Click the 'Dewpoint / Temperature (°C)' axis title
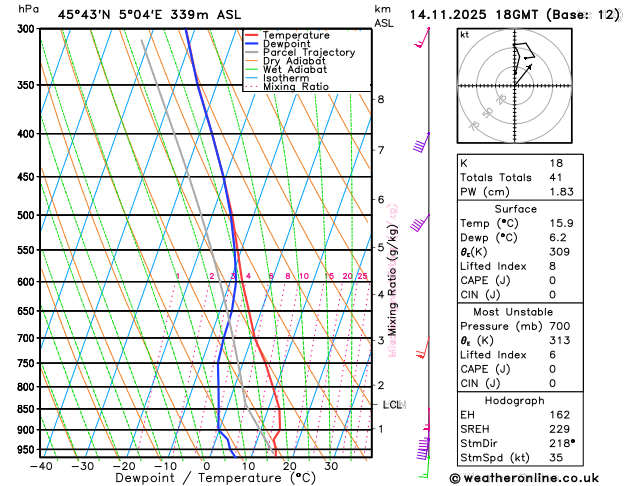The image size is (629, 486). [215, 478]
